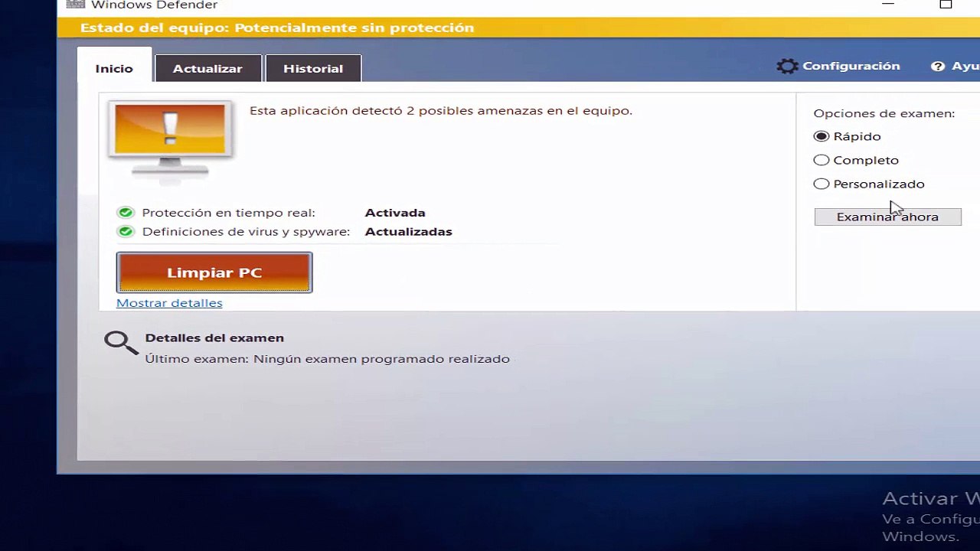Click the green check beside Definiciones de virus
This screenshot has width=980, height=551.
tap(126, 231)
